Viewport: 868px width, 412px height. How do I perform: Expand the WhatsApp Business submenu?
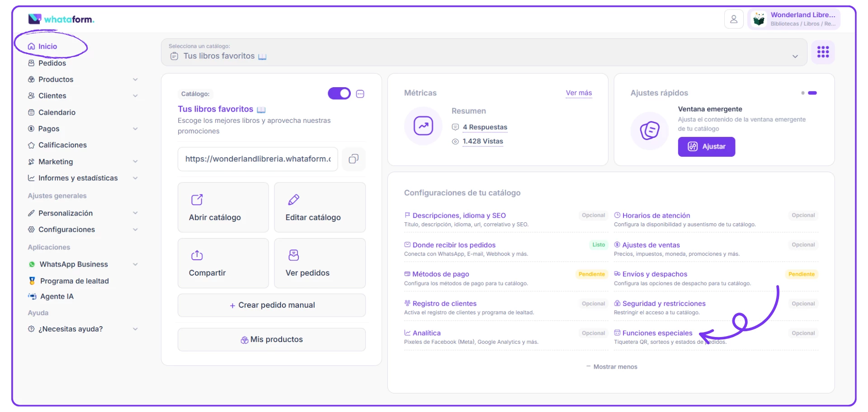(x=135, y=264)
